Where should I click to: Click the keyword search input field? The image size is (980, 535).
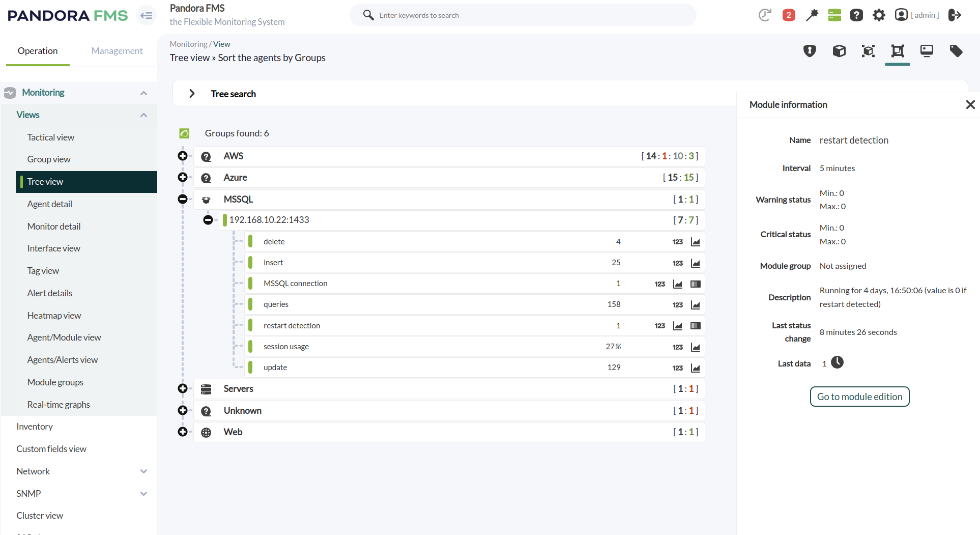pos(529,15)
